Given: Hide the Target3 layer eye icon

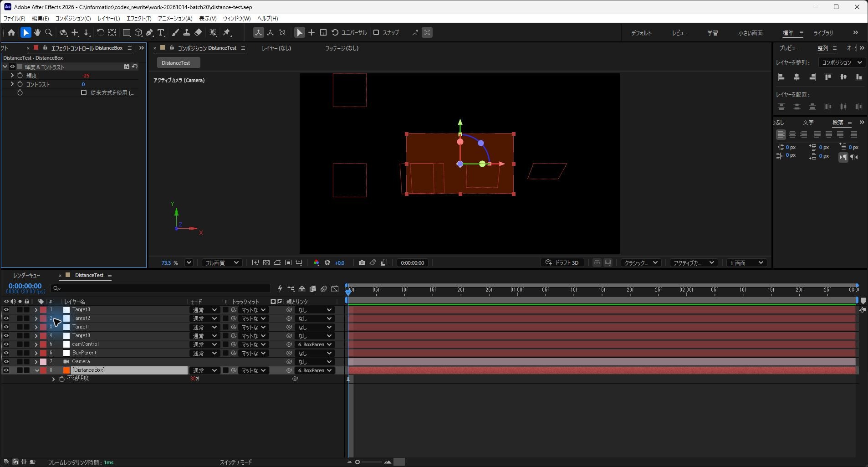Looking at the screenshot, I should (x=6, y=310).
